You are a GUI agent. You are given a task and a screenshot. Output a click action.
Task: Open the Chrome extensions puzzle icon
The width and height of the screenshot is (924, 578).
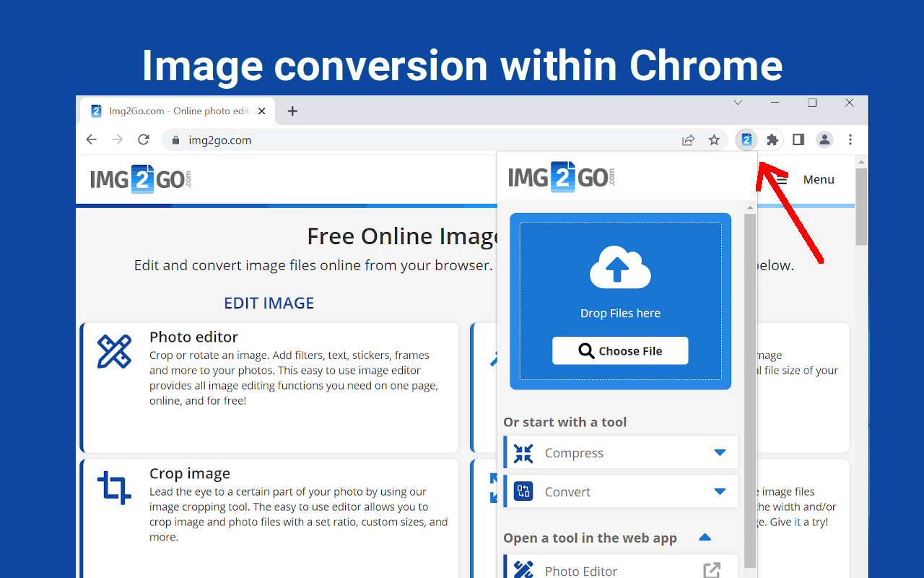click(x=772, y=140)
